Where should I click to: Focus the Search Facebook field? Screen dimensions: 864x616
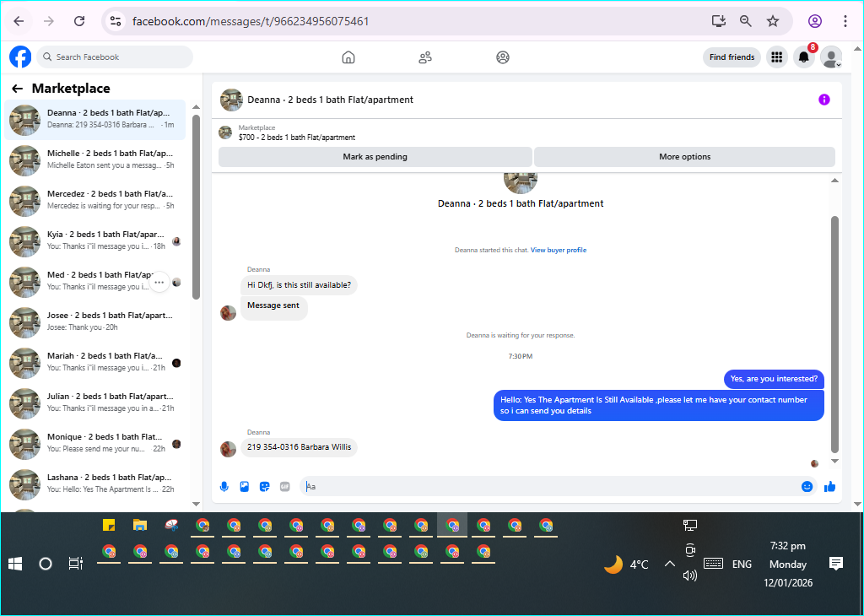(115, 57)
